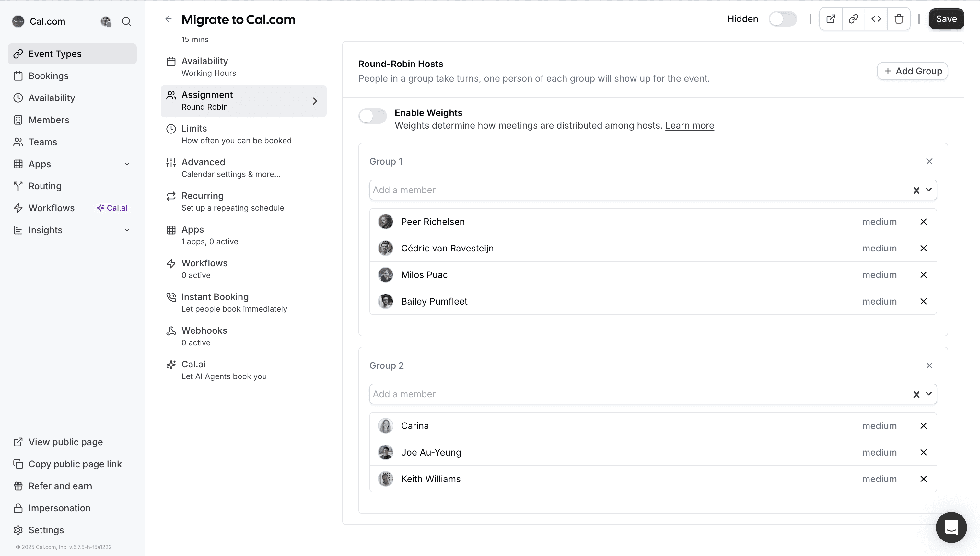Open event Workflows tab, 0 active
The height and width of the screenshot is (556, 980).
244,269
